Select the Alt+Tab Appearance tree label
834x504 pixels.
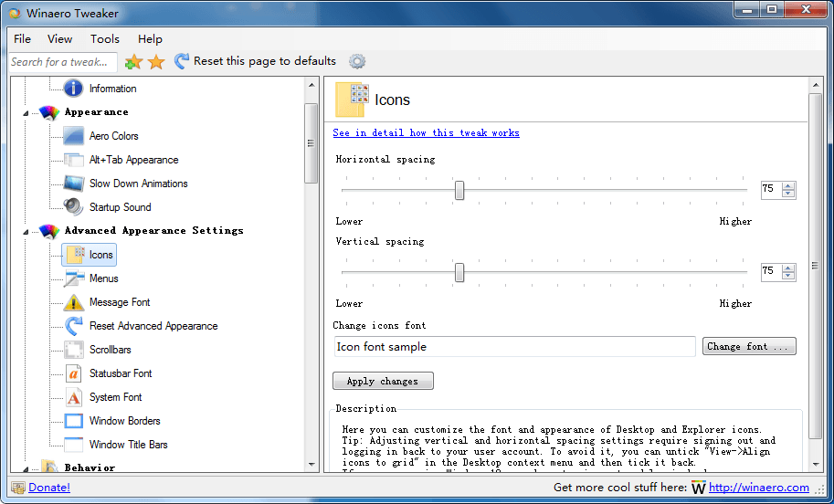[x=134, y=160]
